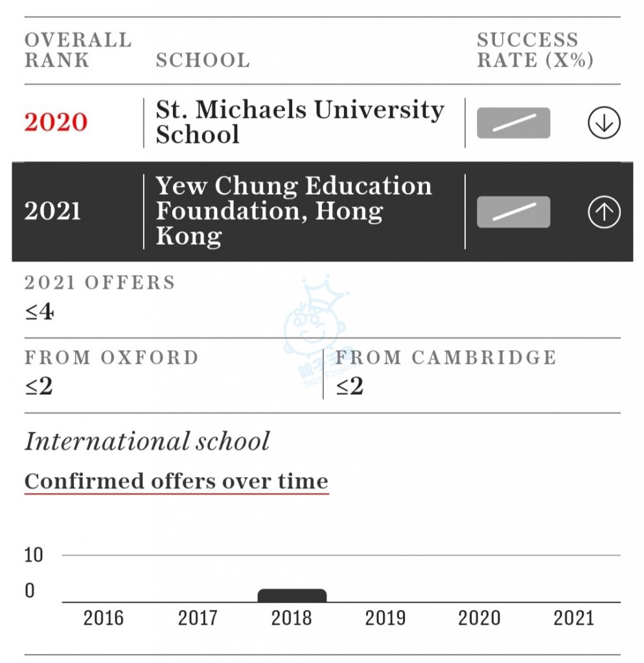Image resolution: width=644 pixels, height=663 pixels.
Task: Click the 2018 bar in offers chart
Action: (x=292, y=596)
